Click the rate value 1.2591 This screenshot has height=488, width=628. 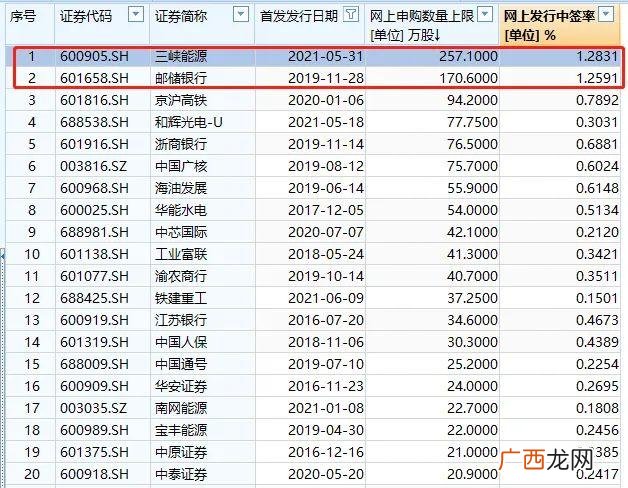[597, 78]
